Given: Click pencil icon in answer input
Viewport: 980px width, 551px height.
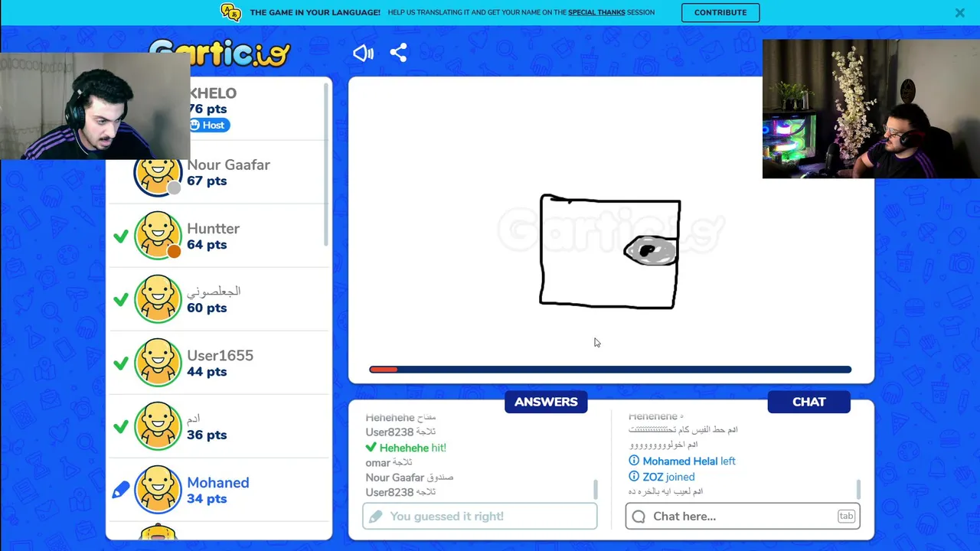Looking at the screenshot, I should click(375, 517).
